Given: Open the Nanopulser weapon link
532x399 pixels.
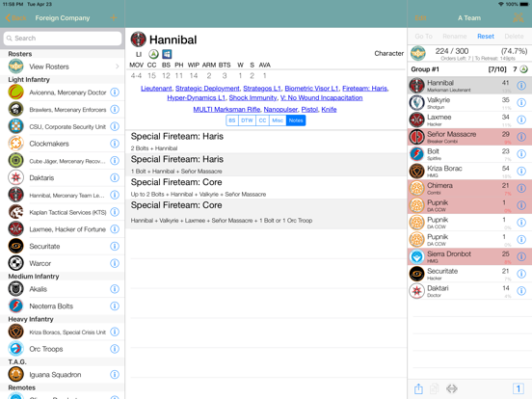Looking at the screenshot, I should [280, 109].
